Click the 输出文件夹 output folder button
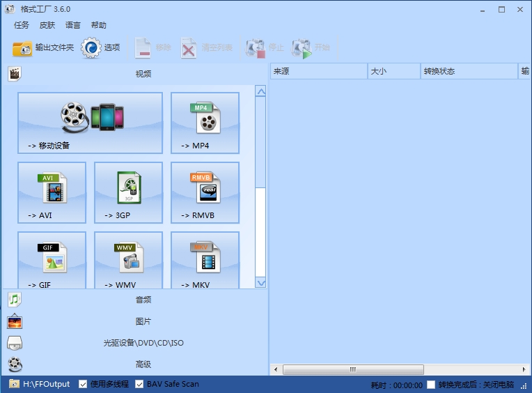The image size is (532, 393). (43, 48)
